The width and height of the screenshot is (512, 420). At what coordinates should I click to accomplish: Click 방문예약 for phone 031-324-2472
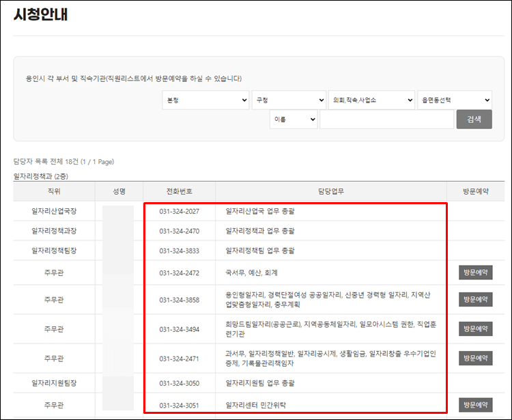click(475, 272)
